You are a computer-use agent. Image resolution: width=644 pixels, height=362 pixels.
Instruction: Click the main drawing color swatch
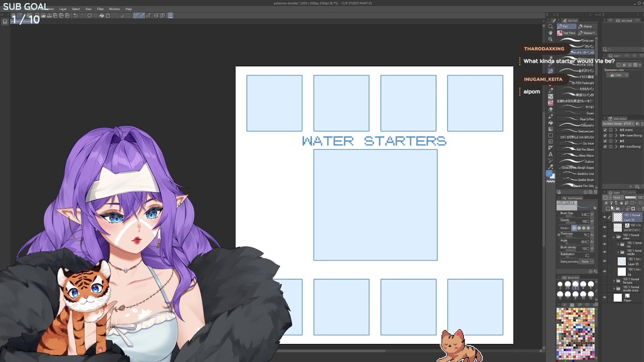pos(549,173)
